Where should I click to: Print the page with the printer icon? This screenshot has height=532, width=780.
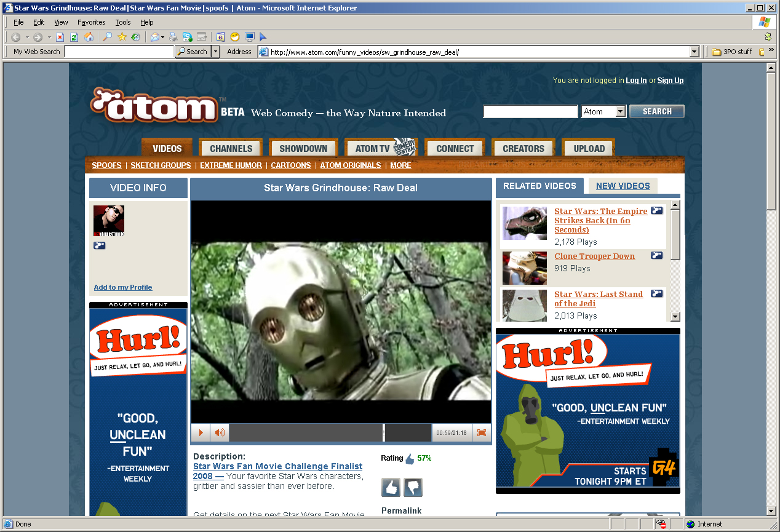(173, 37)
